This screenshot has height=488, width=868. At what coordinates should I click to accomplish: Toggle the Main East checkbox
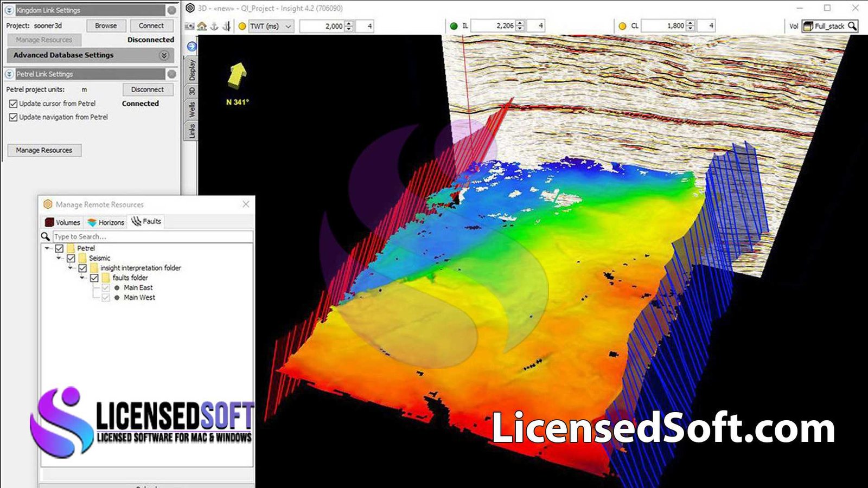pyautogui.click(x=106, y=288)
